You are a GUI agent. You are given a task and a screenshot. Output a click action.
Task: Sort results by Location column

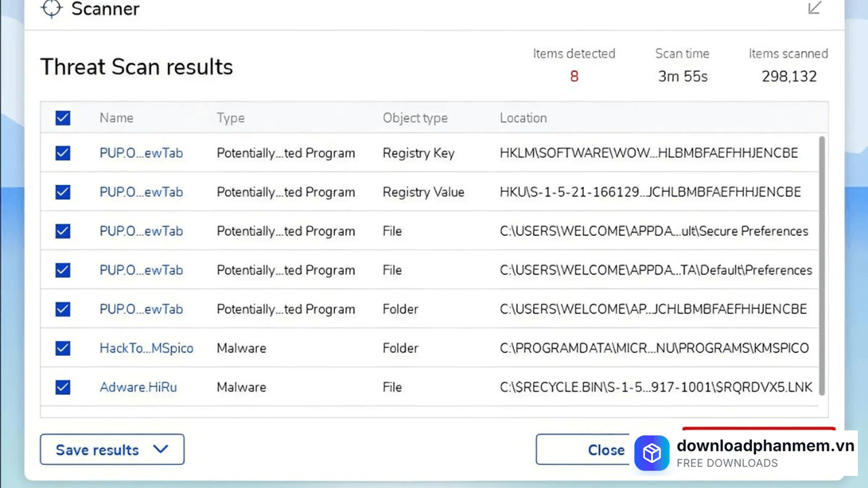pyautogui.click(x=523, y=118)
